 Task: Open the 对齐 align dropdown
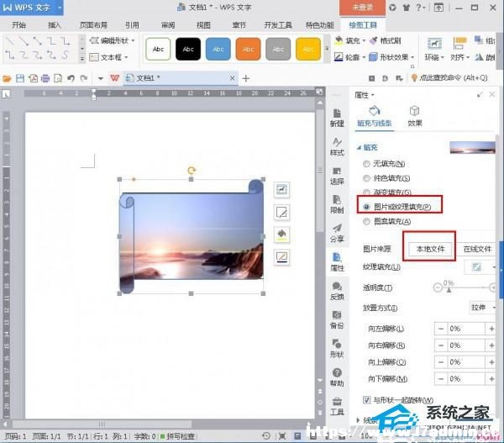coord(460,49)
